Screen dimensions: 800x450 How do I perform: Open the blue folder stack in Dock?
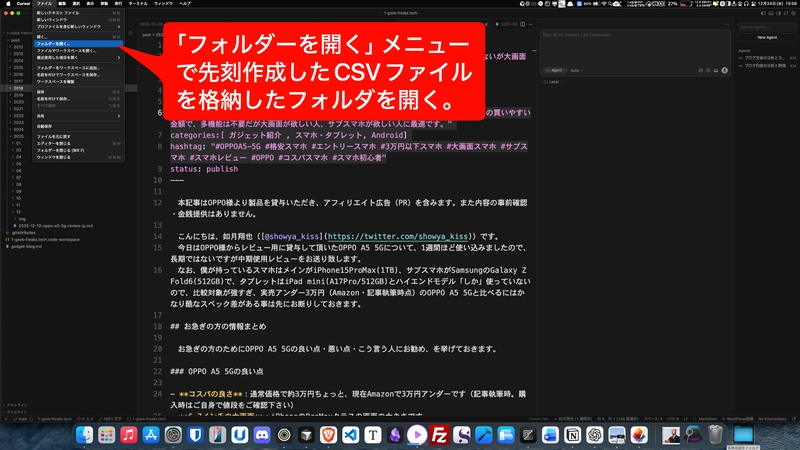click(x=743, y=435)
